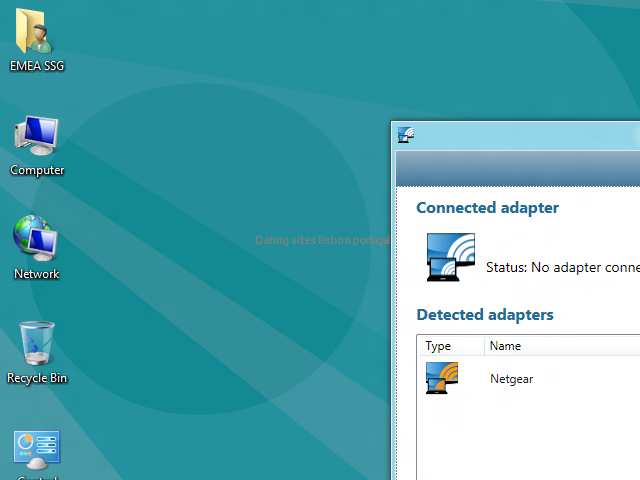Sort detected adapters by Name column

point(562,346)
